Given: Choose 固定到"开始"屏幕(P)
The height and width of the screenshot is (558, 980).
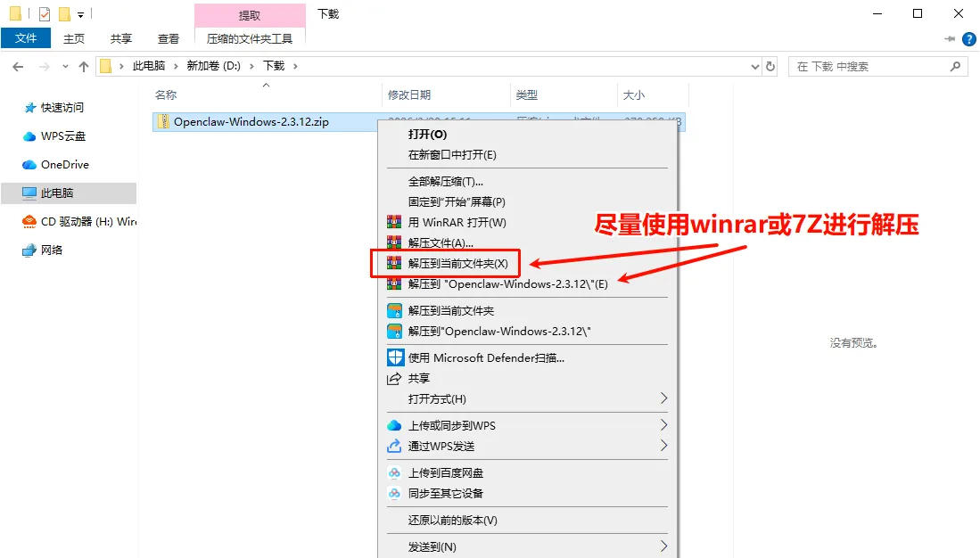Looking at the screenshot, I should [x=457, y=201].
